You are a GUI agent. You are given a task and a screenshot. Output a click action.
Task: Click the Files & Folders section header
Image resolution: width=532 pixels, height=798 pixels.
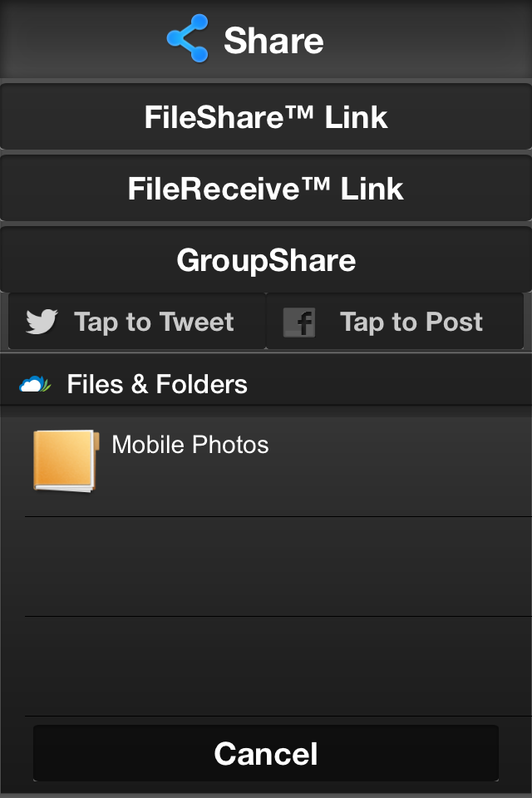pyautogui.click(x=266, y=384)
